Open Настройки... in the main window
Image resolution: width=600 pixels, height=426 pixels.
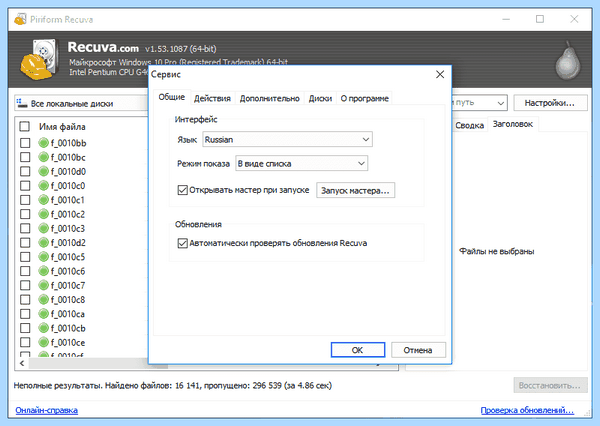[550, 103]
